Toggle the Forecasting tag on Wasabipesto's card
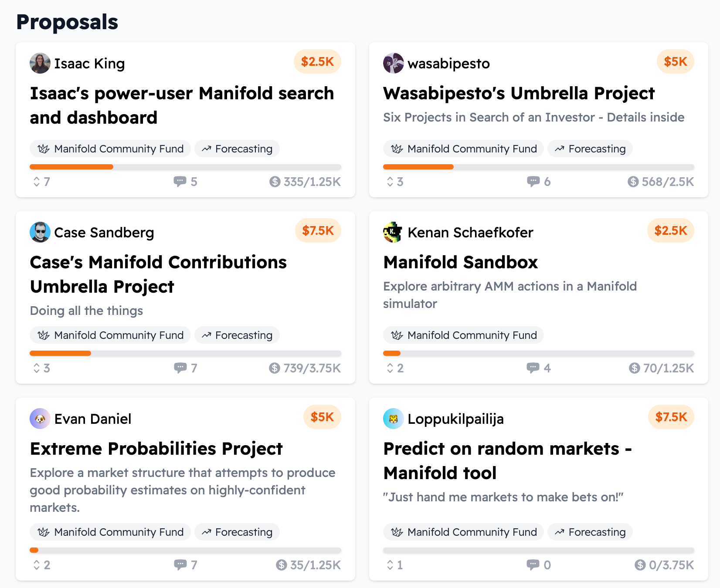The height and width of the screenshot is (588, 720). pyautogui.click(x=590, y=149)
